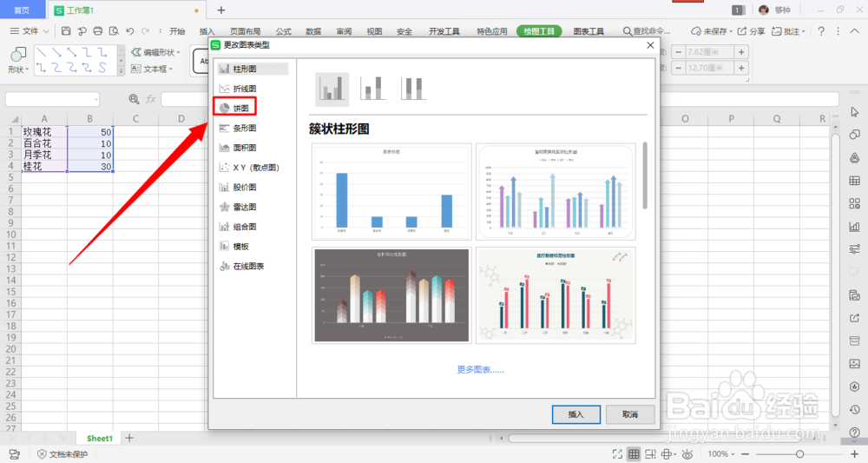The width and height of the screenshot is (868, 463).
Task: Close the 更改图表类型 dialog
Action: point(650,45)
